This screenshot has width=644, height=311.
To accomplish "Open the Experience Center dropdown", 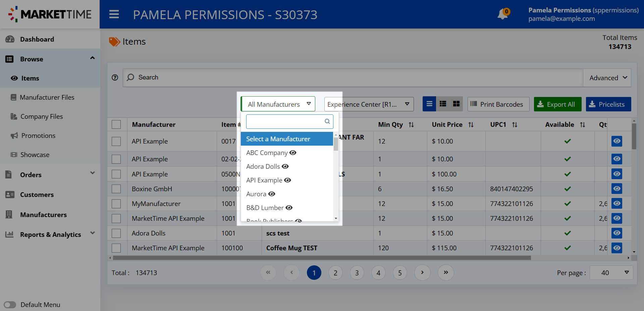I will pyautogui.click(x=369, y=104).
